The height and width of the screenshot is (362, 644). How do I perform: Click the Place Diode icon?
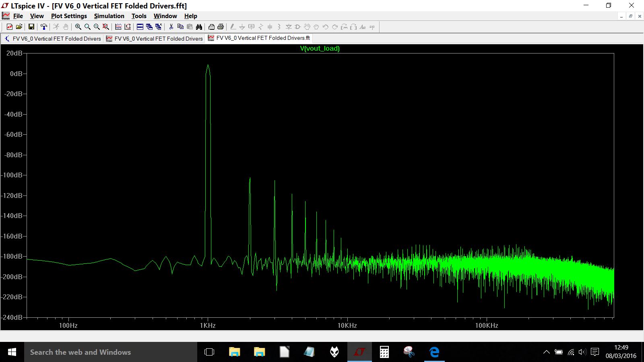(x=289, y=27)
